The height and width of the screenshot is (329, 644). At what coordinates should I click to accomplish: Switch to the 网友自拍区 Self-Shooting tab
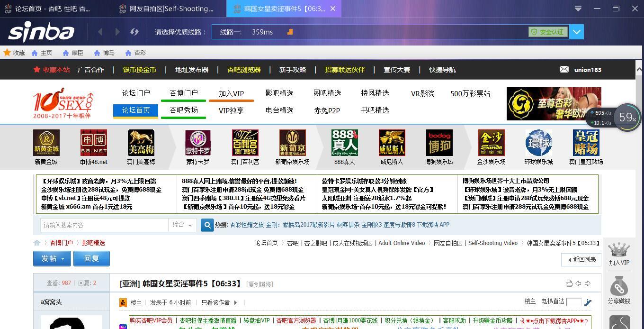tap(168, 9)
